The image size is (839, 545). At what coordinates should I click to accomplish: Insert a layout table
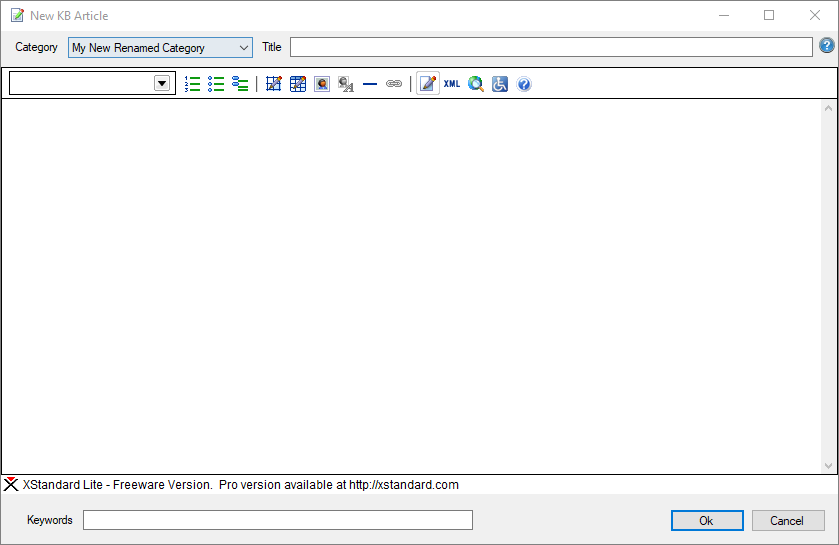[274, 84]
